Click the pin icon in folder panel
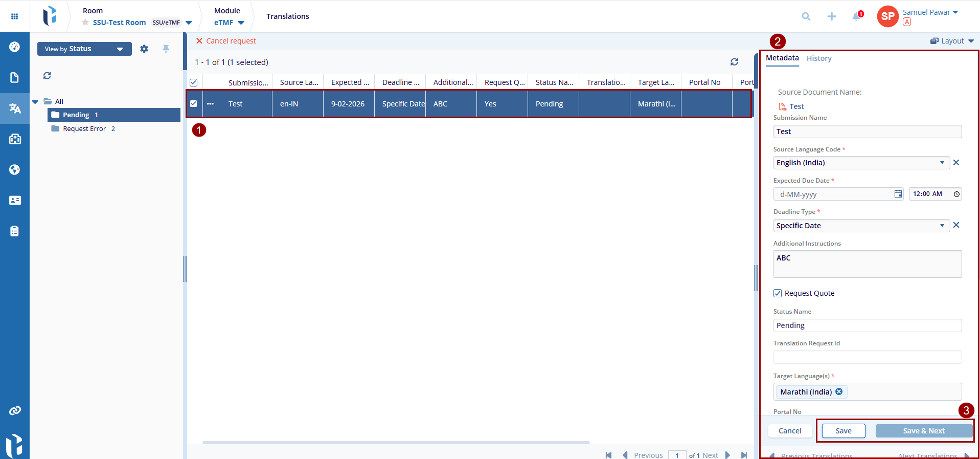 pos(166,49)
